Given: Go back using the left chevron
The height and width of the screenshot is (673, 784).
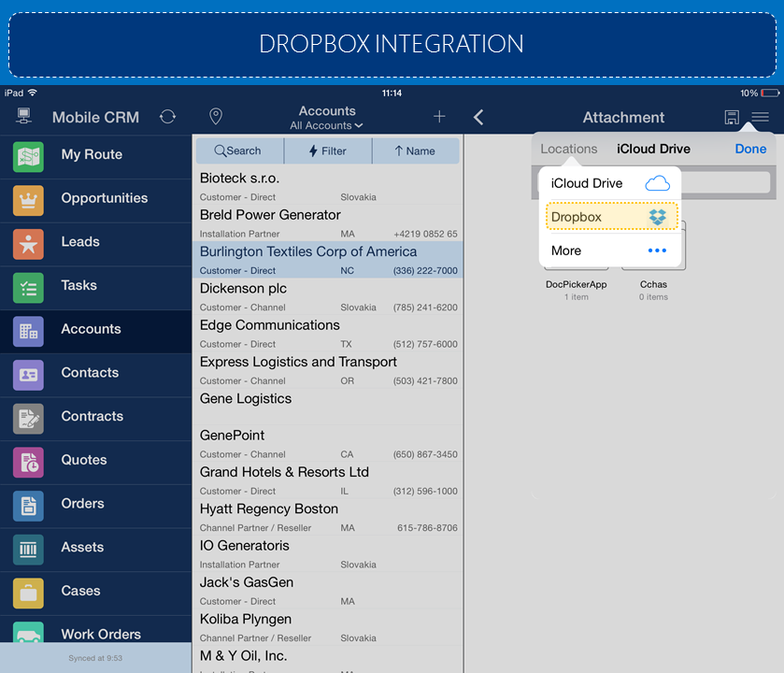Looking at the screenshot, I should [478, 117].
